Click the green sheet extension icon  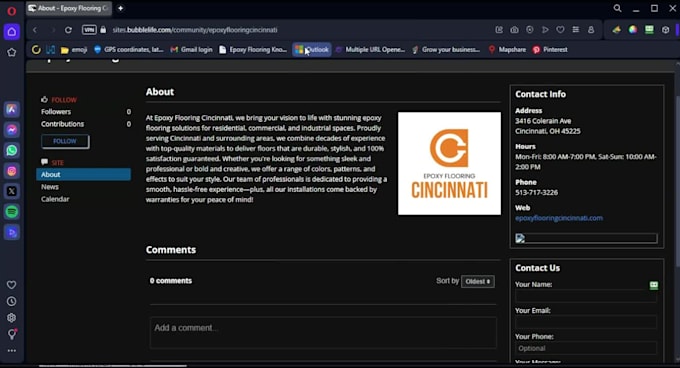pos(649,30)
